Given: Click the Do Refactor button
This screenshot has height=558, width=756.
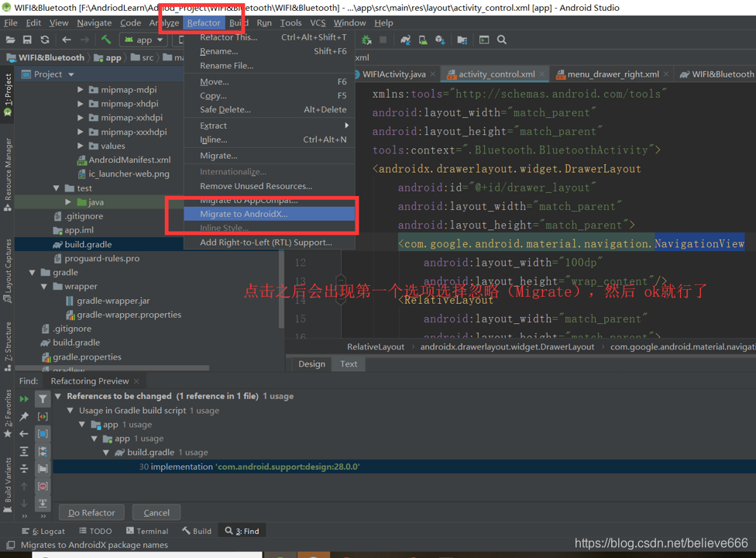Looking at the screenshot, I should click(x=91, y=512).
